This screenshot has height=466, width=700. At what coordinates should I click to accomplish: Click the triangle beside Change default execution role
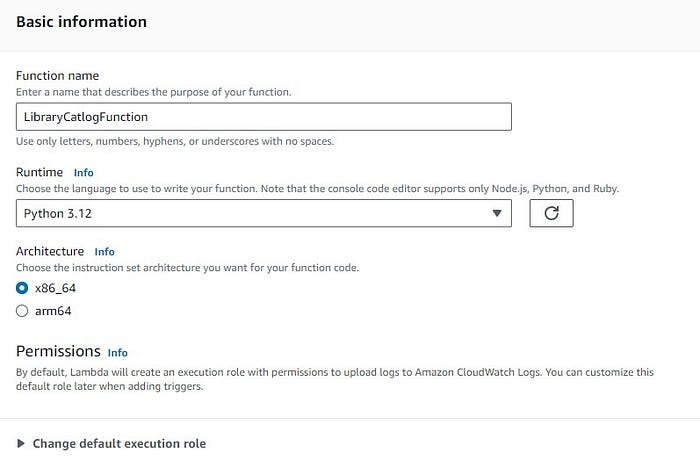21,443
